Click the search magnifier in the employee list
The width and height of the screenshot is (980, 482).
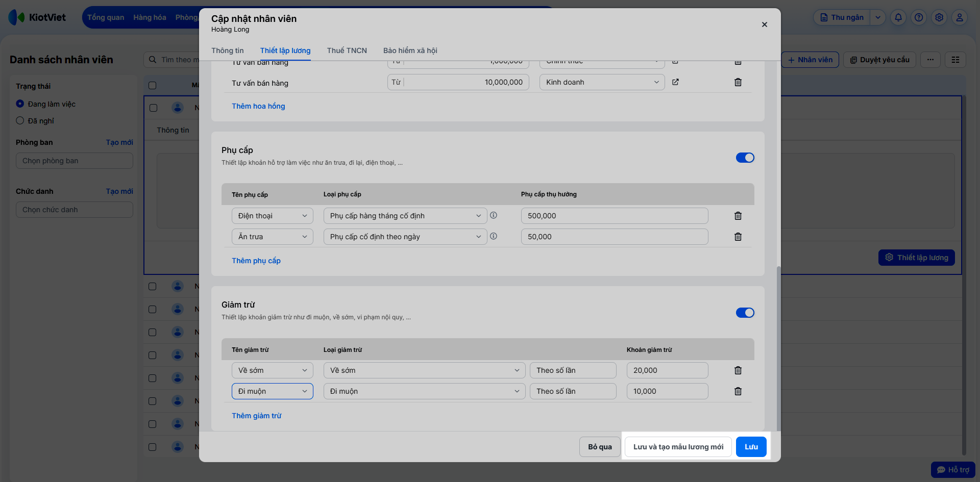[153, 60]
